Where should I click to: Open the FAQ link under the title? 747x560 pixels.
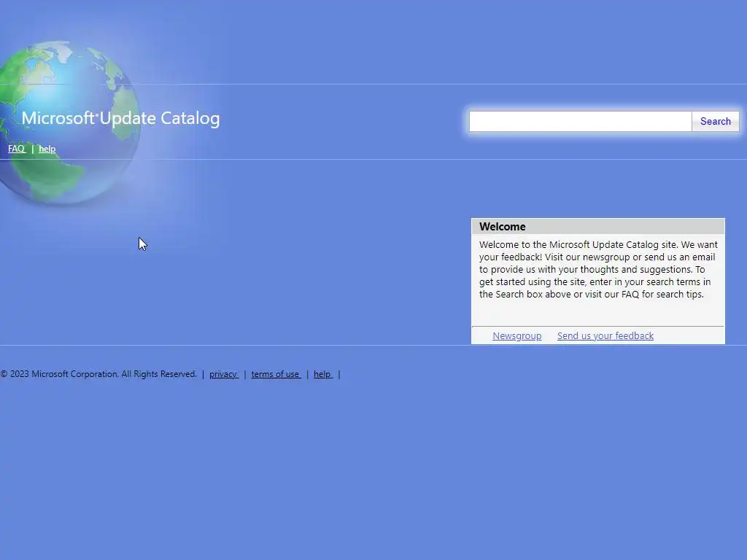[17, 149]
